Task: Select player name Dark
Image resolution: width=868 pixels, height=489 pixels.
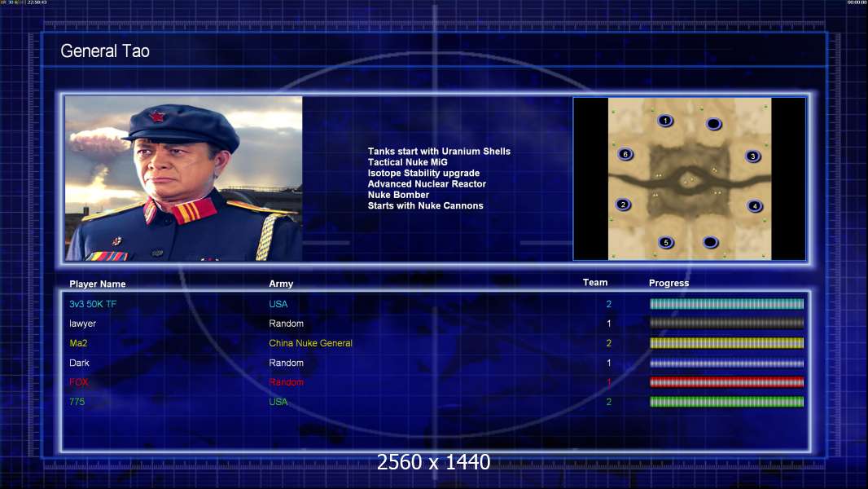Action: (x=79, y=363)
